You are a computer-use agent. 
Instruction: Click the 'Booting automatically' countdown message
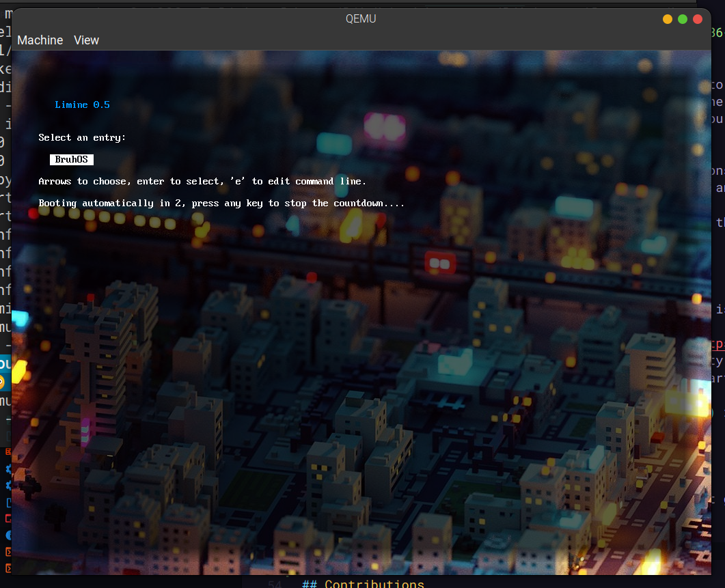click(221, 203)
